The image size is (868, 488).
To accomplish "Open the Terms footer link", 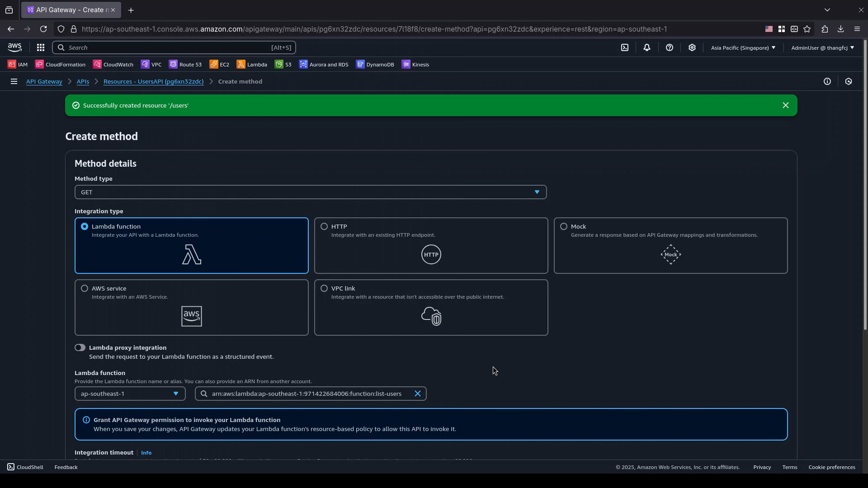I will [x=790, y=467].
